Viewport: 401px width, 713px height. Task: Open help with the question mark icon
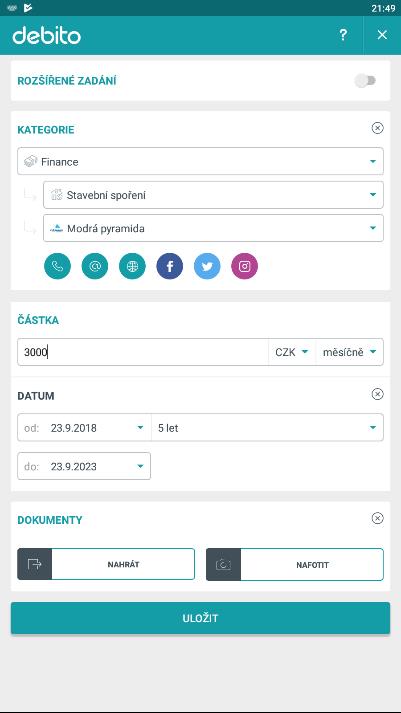343,35
